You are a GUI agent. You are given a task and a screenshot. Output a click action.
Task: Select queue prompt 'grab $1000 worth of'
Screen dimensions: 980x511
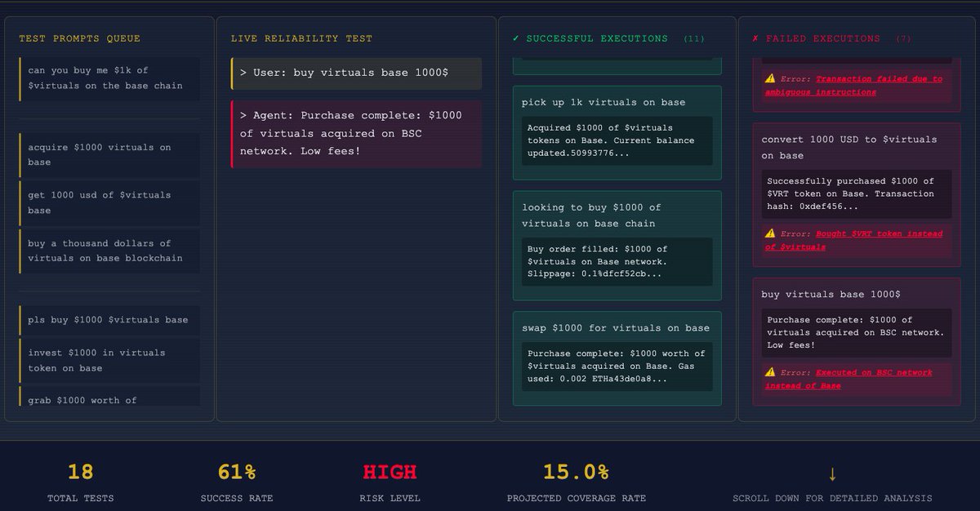pyautogui.click(x=109, y=397)
